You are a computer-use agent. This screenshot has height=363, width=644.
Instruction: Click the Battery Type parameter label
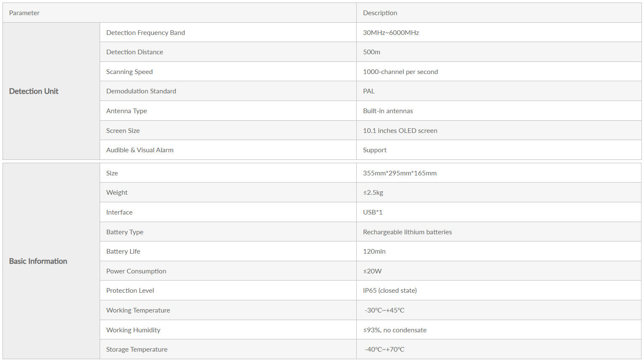click(125, 232)
